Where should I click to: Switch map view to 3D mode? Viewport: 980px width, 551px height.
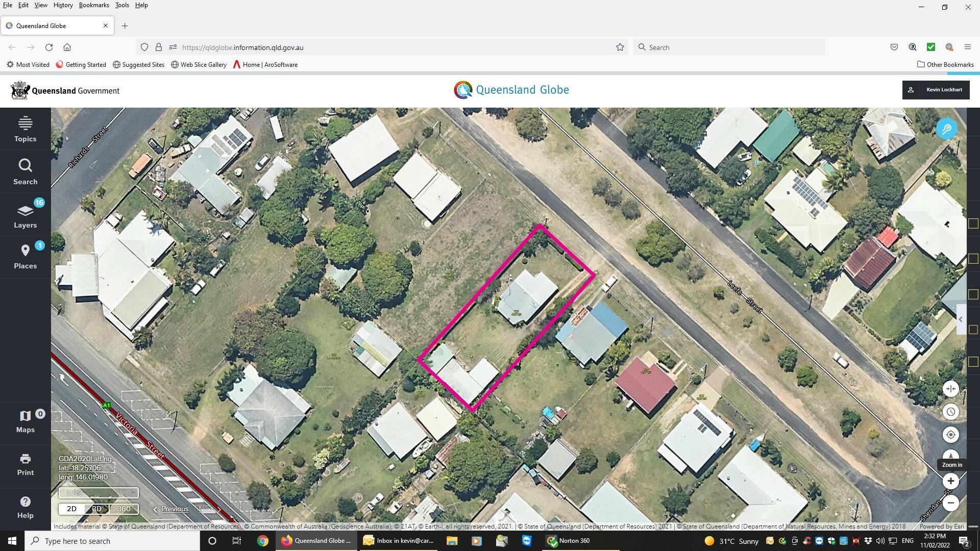97,509
